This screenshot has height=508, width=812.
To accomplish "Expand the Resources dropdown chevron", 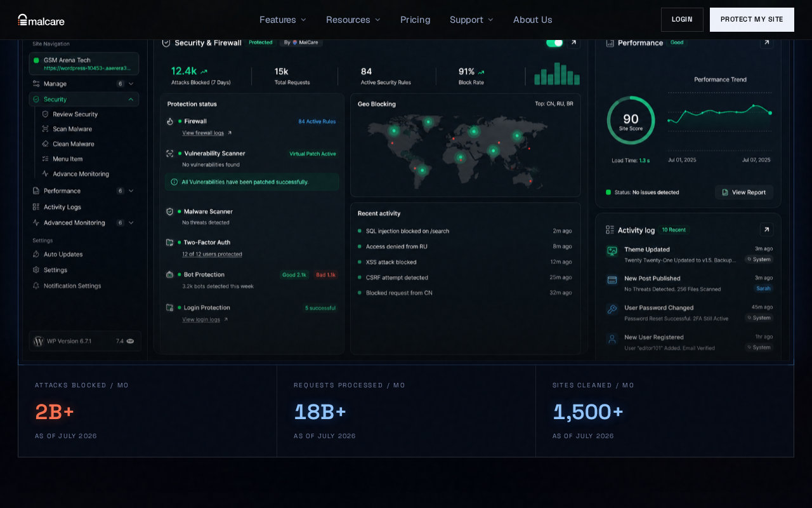I will pyautogui.click(x=377, y=20).
